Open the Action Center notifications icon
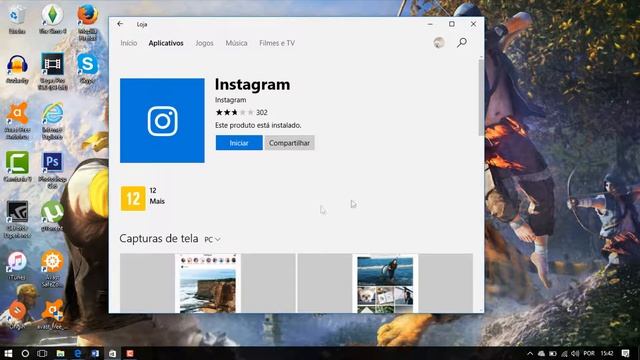Screen dimensions: 640x360 pyautogui.click(x=626, y=353)
